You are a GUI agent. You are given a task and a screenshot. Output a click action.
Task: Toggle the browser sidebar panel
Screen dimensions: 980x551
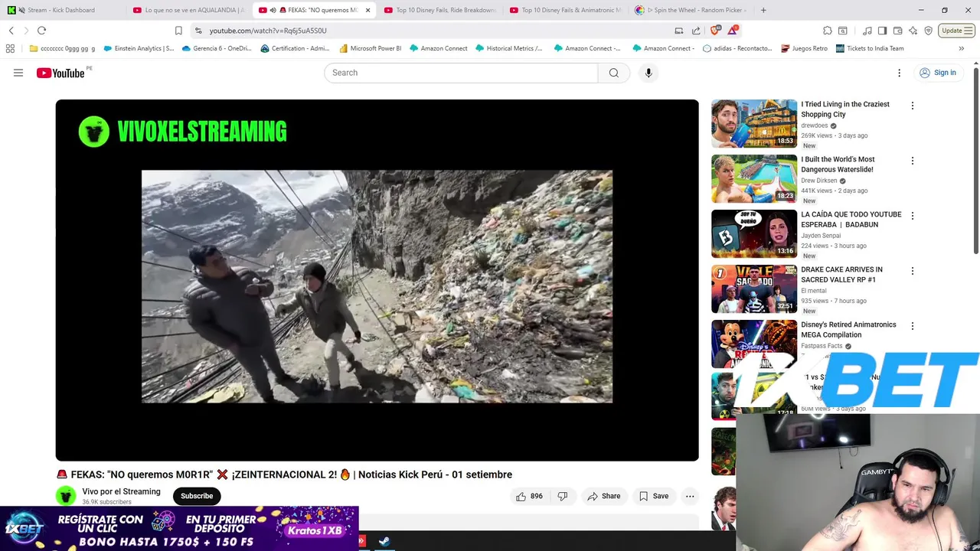[882, 31]
